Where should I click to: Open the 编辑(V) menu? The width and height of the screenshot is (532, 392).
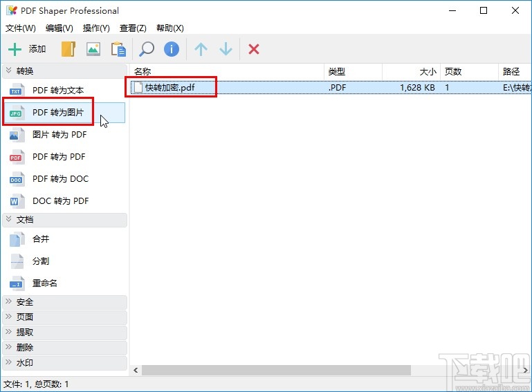coord(59,28)
